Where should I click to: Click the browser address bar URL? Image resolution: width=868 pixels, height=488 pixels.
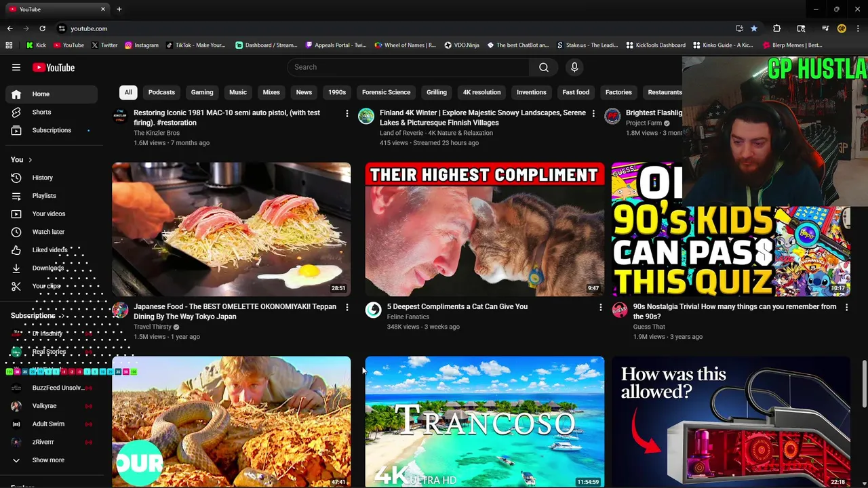click(89, 28)
